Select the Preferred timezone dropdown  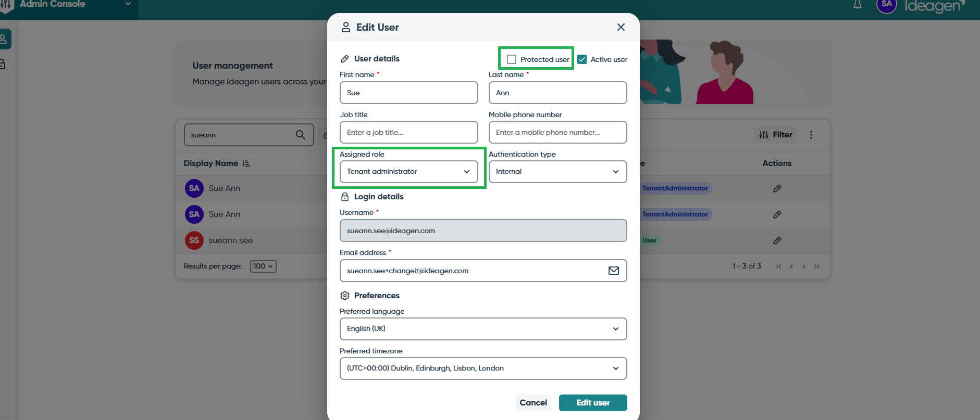[483, 368]
